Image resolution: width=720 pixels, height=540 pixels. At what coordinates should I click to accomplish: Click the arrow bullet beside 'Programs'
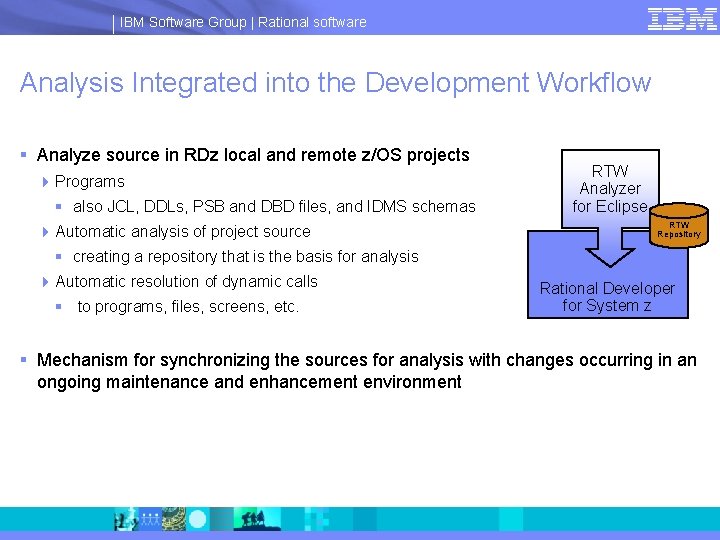click(45, 182)
